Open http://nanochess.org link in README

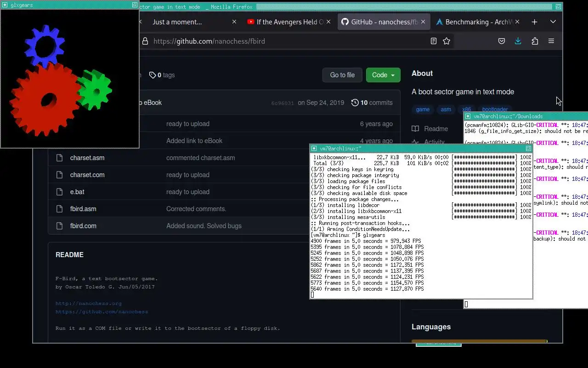[88, 304]
